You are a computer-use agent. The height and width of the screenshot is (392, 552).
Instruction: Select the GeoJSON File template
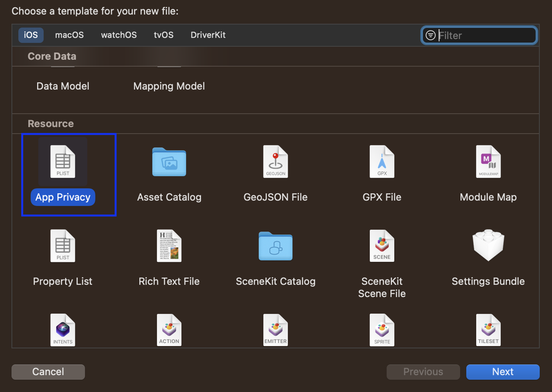click(275, 162)
